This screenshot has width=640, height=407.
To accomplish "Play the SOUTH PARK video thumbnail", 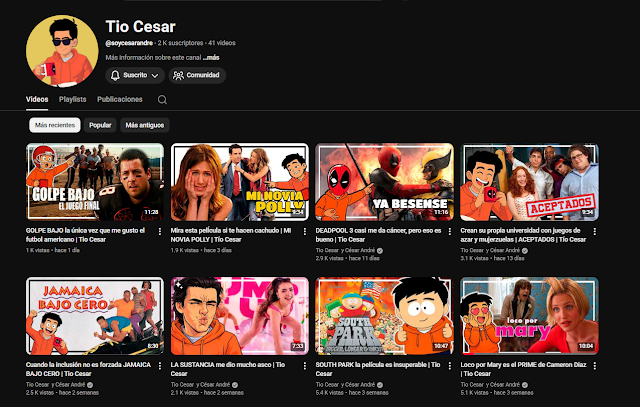I will [384, 316].
